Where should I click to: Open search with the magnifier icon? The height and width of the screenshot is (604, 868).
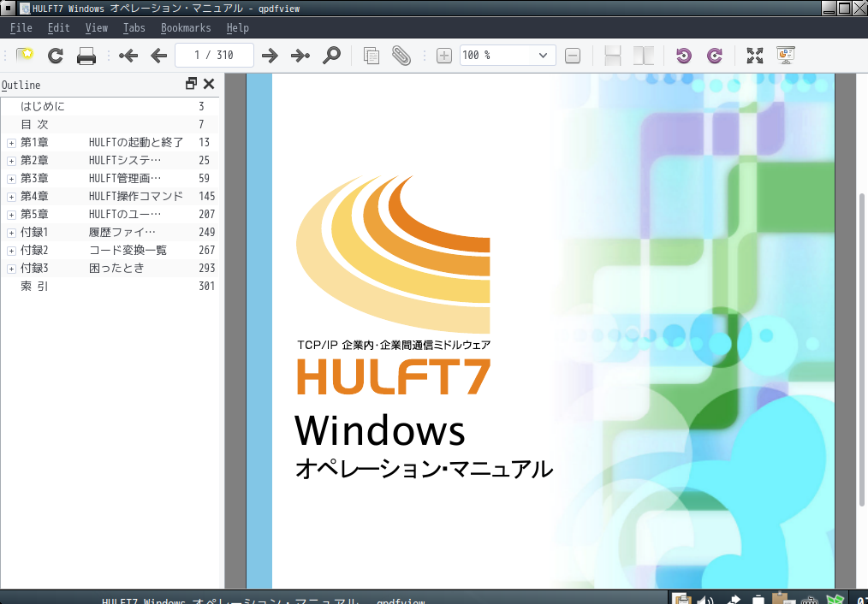(331, 56)
